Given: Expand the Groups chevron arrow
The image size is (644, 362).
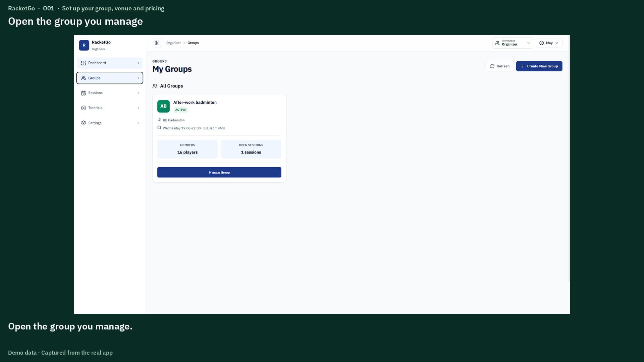Looking at the screenshot, I should click(x=138, y=78).
